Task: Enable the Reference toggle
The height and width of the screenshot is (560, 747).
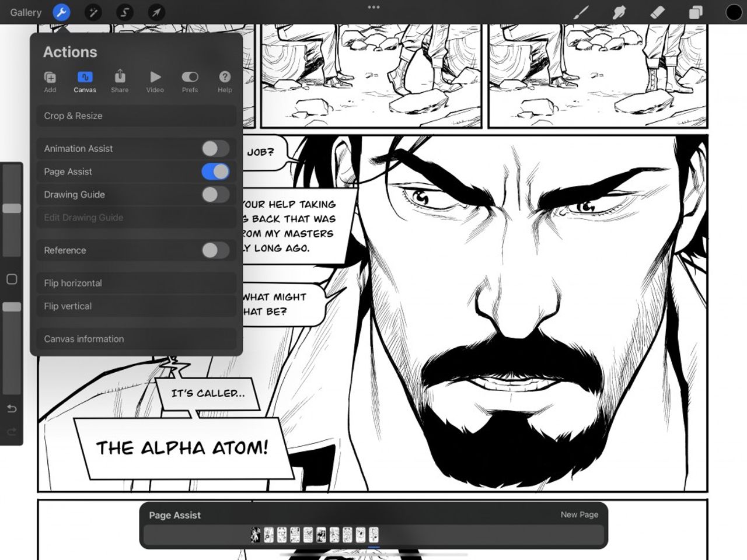Action: click(x=215, y=250)
